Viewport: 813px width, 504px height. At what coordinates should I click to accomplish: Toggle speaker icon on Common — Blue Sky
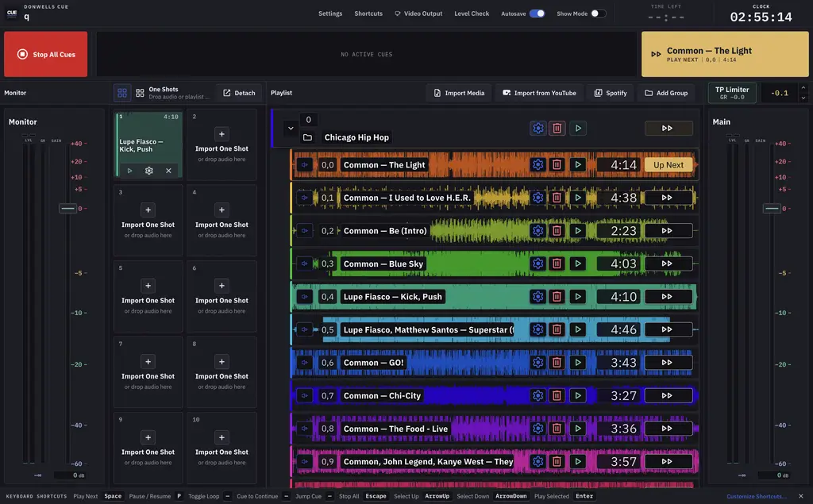[304, 264]
